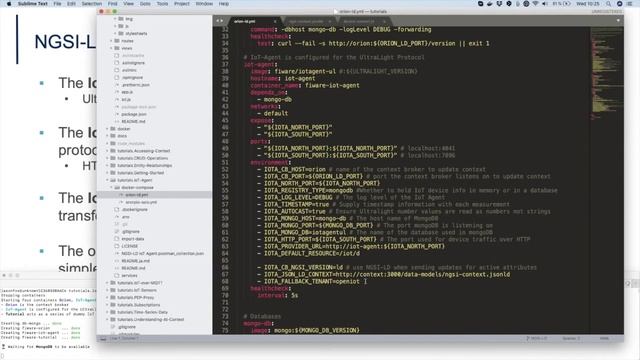The width and height of the screenshot is (640, 360).
Task: Open the tab list dropdown arrow
Action: coord(618,20)
